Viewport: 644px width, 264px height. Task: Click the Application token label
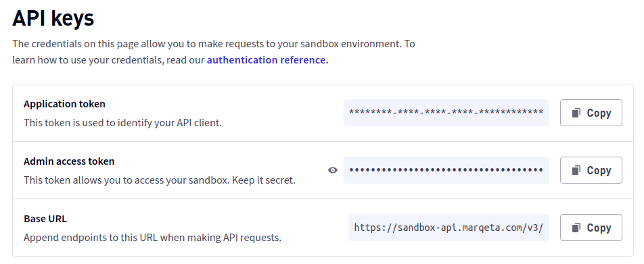pyautogui.click(x=64, y=104)
